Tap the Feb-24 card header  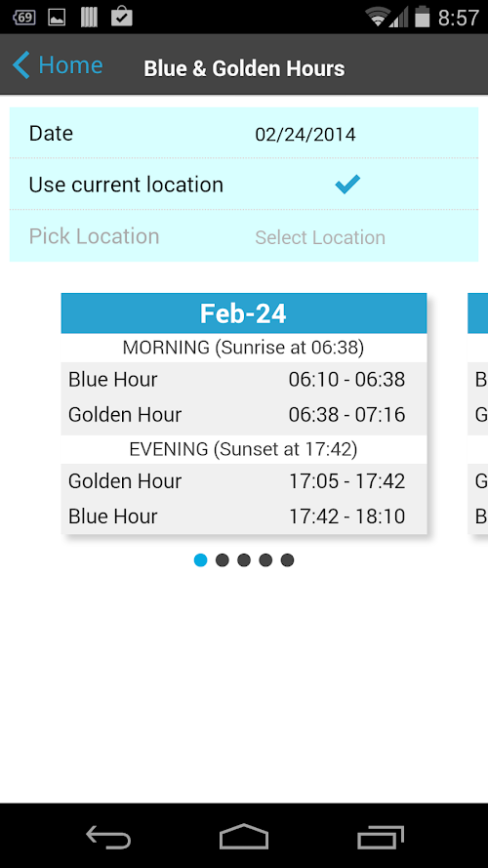tap(244, 313)
